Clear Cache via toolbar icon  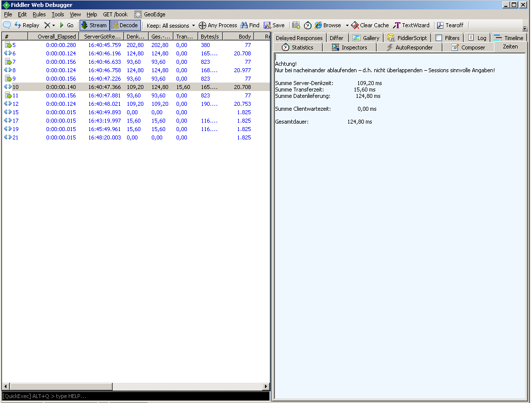[370, 25]
